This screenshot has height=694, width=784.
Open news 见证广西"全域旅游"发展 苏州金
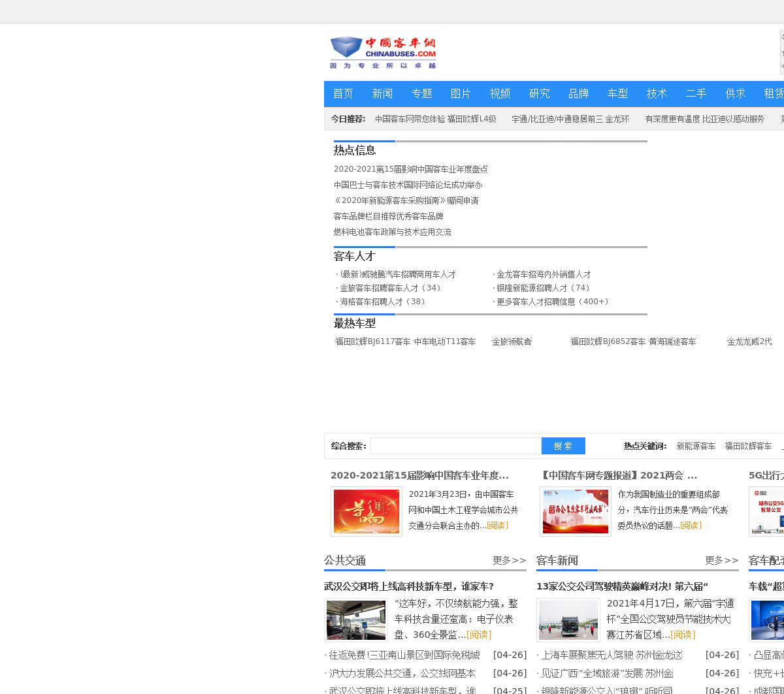point(608,673)
